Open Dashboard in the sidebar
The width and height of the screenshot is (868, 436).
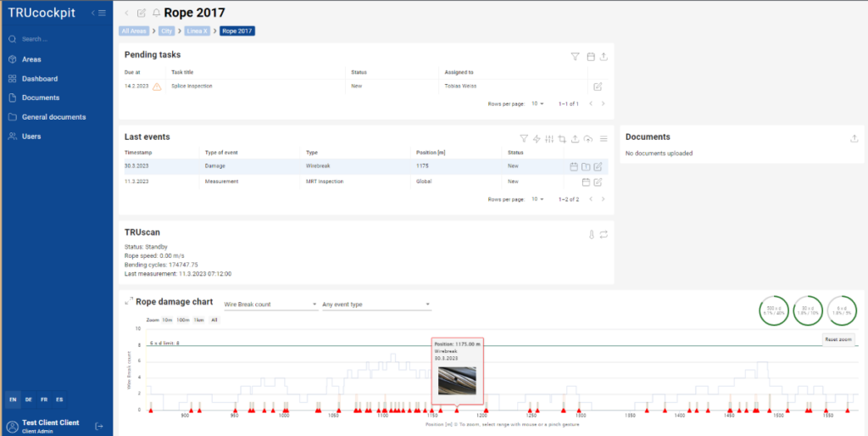(x=39, y=79)
